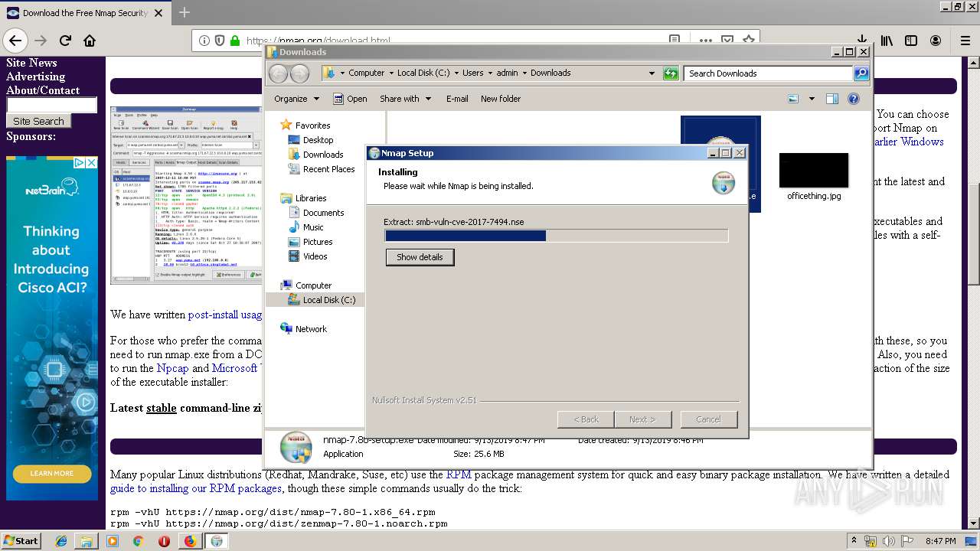Select Nmap Setup taskbar button
Viewport: 980px width, 551px height.
pyautogui.click(x=217, y=541)
